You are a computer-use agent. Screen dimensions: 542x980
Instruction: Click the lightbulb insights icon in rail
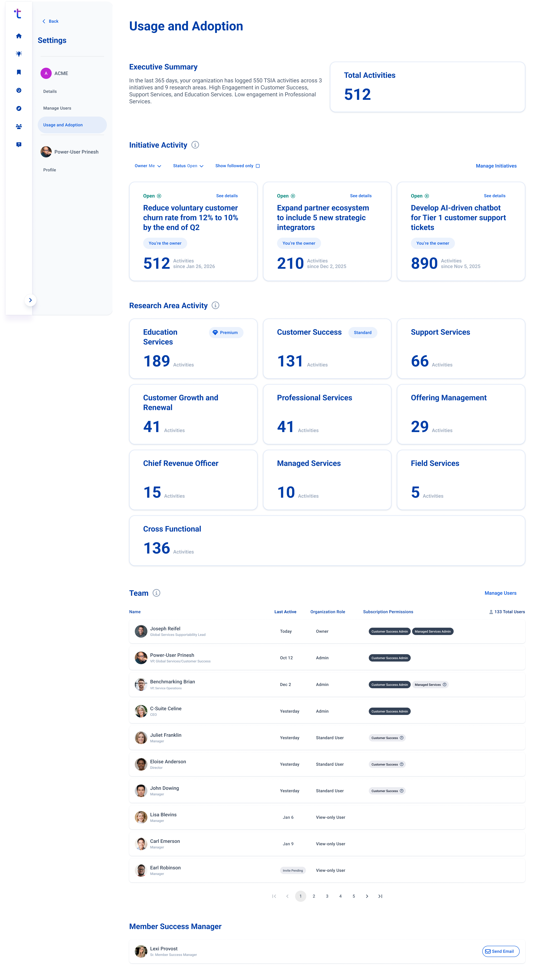coord(19,54)
